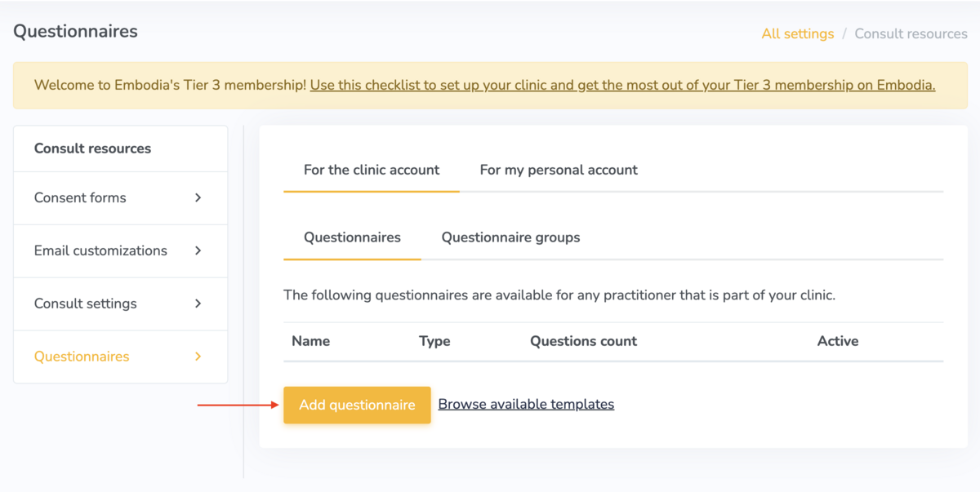Click the 'Add questionnaire' button

point(357,404)
